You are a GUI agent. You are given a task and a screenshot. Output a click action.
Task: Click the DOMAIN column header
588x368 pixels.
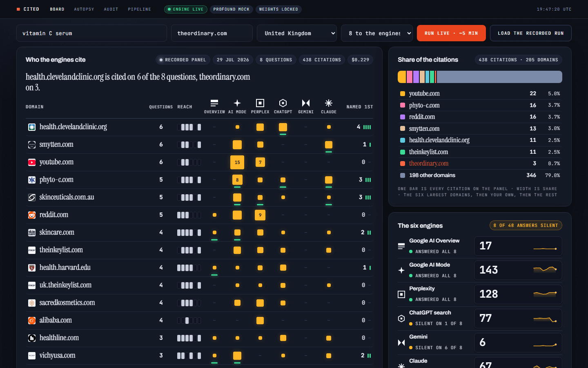point(35,107)
